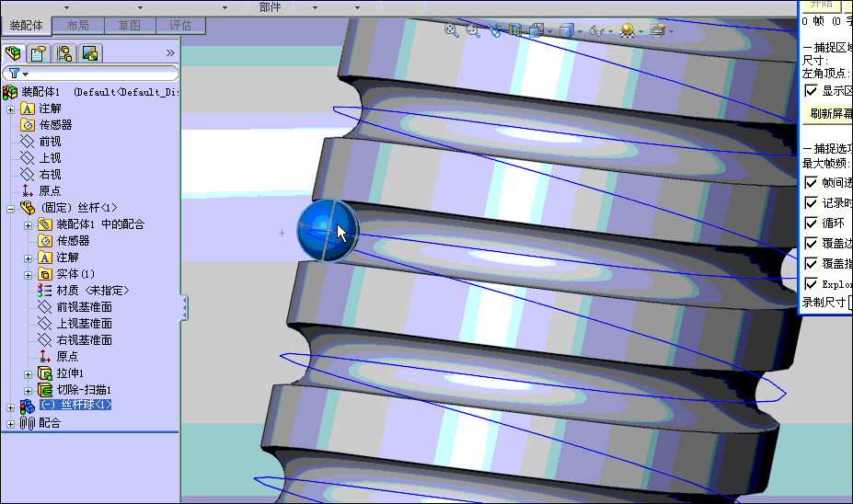Open the FeatureManager design tree tab icon
The image size is (853, 504).
point(13,53)
